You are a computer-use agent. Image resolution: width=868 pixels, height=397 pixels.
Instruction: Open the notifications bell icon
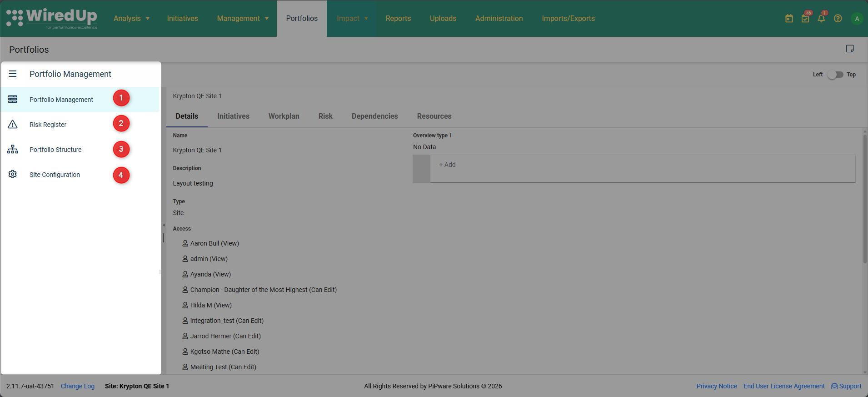pos(821,19)
